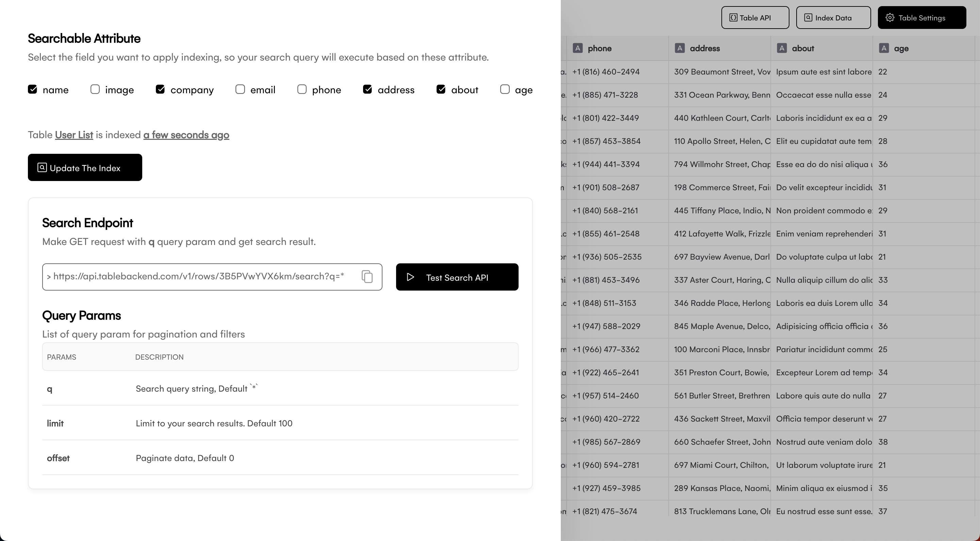This screenshot has height=541, width=980.
Task: Select the about column header
Action: click(x=821, y=48)
